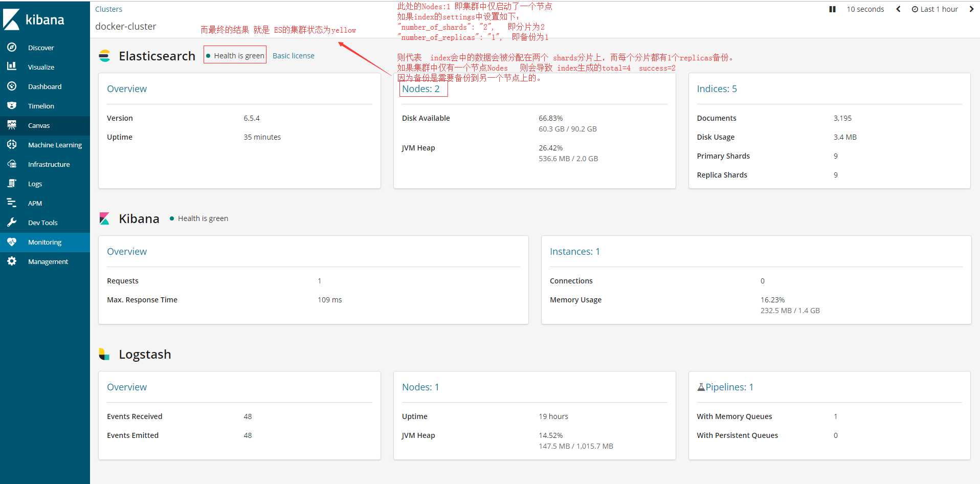Click Elasticsearch Health is green status

tap(235, 56)
